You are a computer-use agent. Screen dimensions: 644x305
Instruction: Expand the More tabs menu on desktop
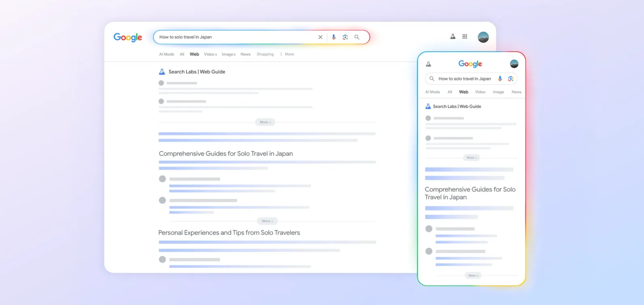(x=287, y=54)
